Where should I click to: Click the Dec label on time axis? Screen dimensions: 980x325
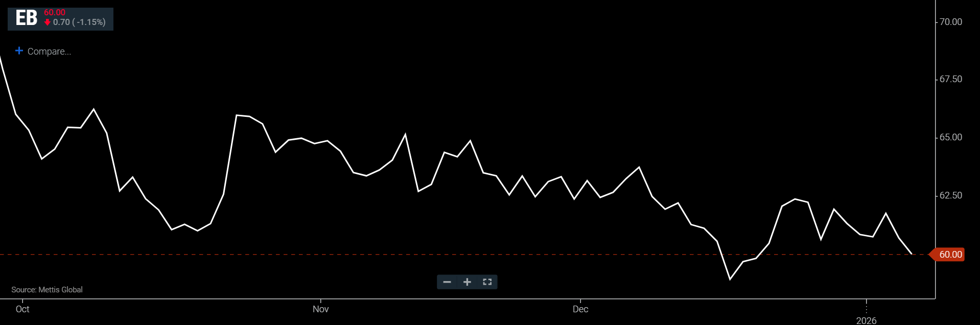[x=580, y=309]
